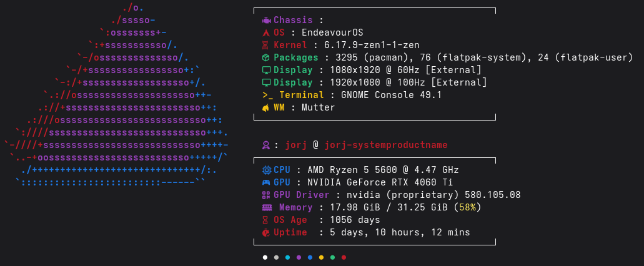Click the monitor icon for 1080x1920 display

click(266, 70)
